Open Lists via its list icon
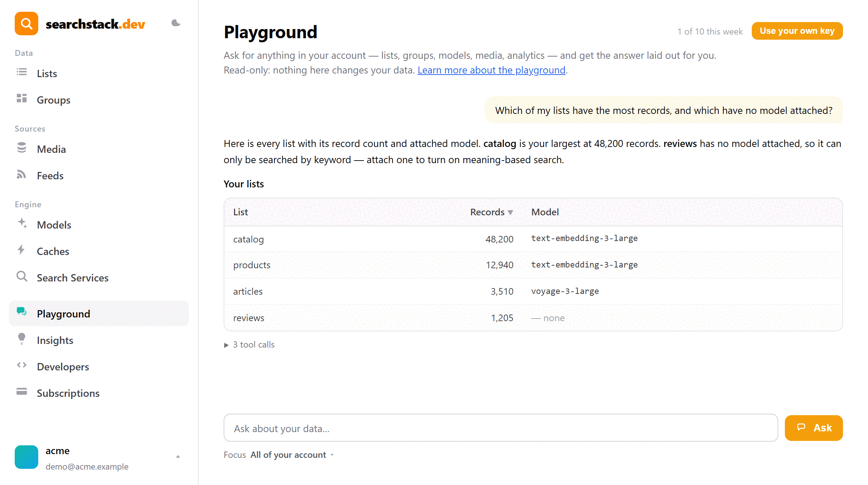Screen dimensions: 868x485 (22, 72)
